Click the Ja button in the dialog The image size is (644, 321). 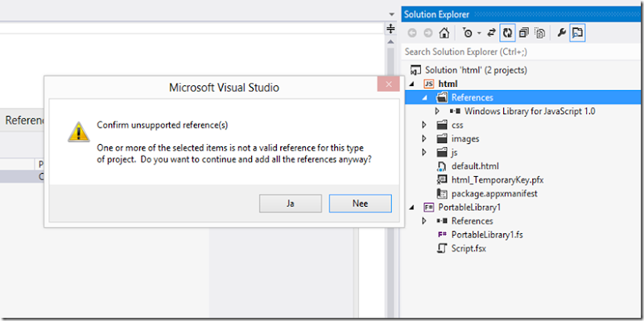(x=291, y=204)
